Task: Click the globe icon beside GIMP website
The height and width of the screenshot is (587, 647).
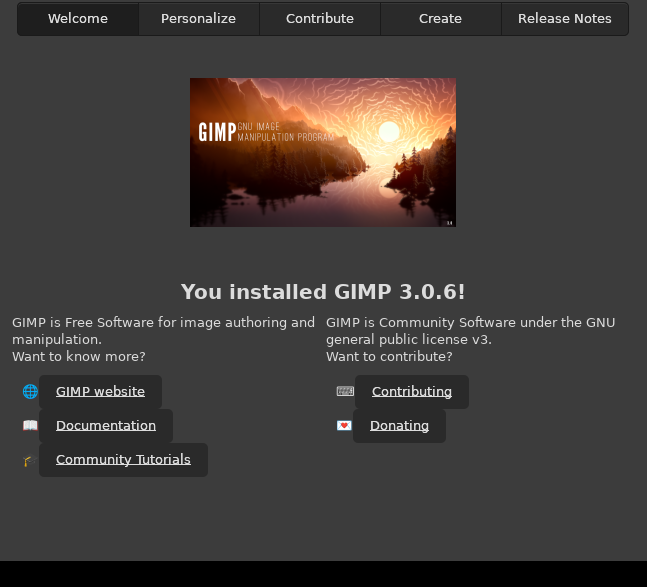Action: (x=30, y=391)
